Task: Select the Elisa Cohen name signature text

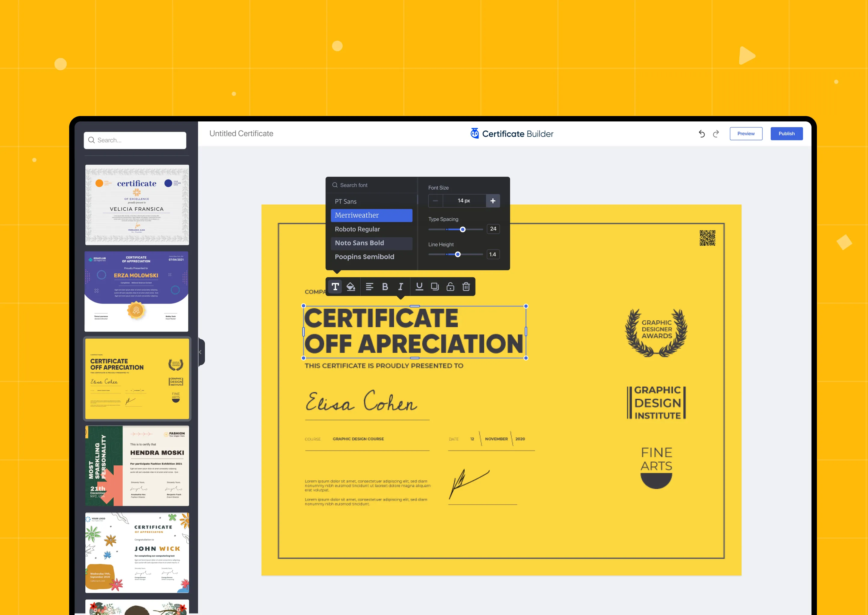Action: 362,401
